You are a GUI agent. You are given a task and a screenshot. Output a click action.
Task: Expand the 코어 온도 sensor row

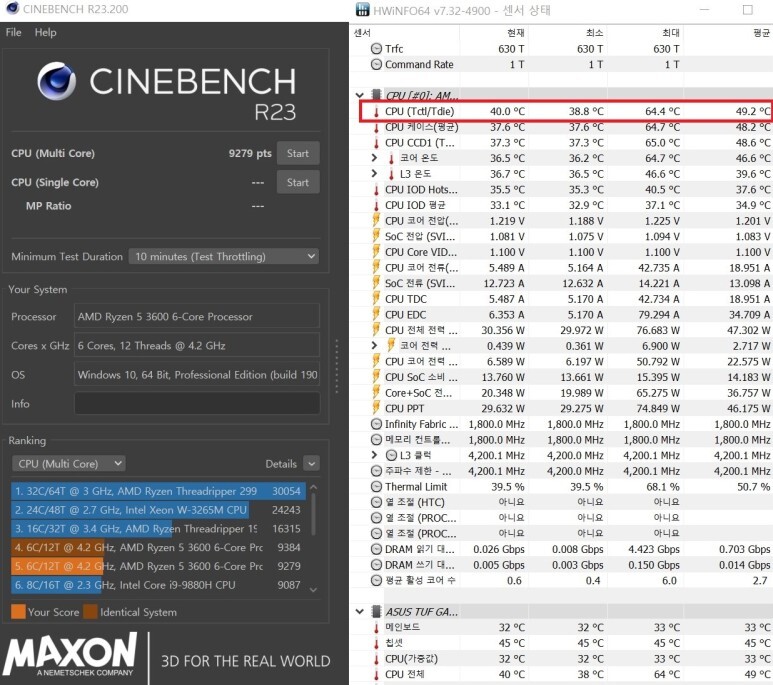tap(374, 158)
